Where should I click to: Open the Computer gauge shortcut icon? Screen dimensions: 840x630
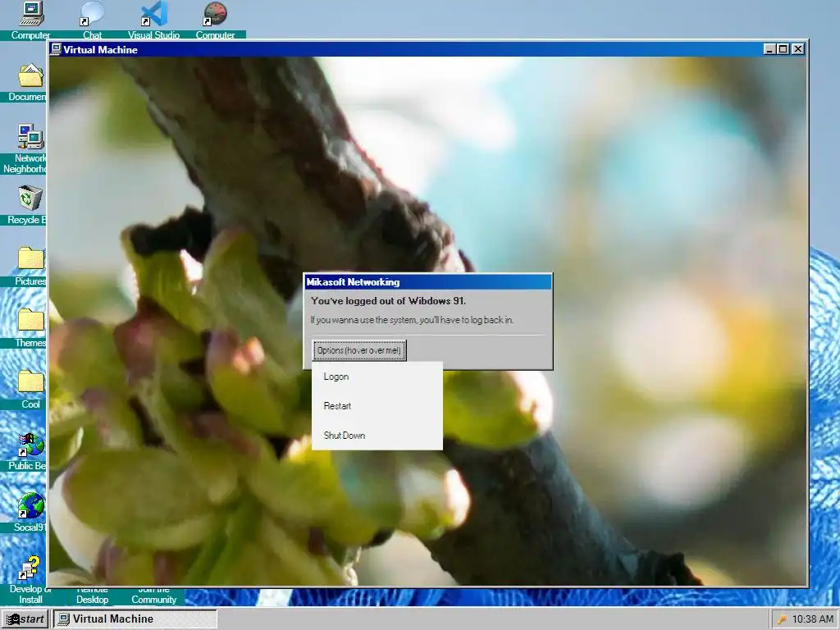(216, 14)
